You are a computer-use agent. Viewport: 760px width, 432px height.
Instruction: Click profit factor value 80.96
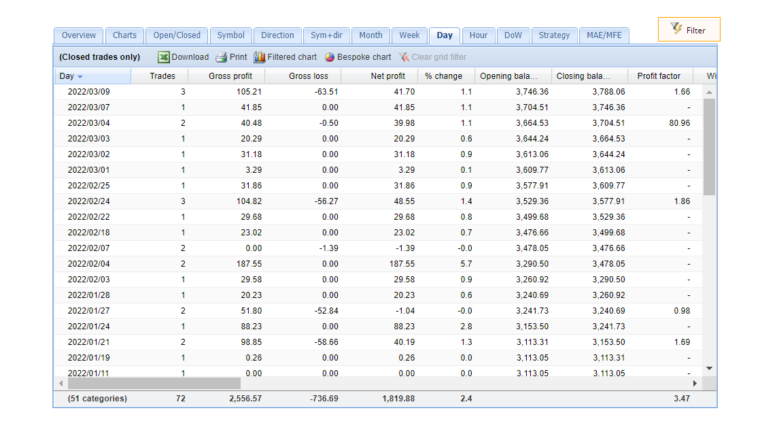pyautogui.click(x=680, y=123)
